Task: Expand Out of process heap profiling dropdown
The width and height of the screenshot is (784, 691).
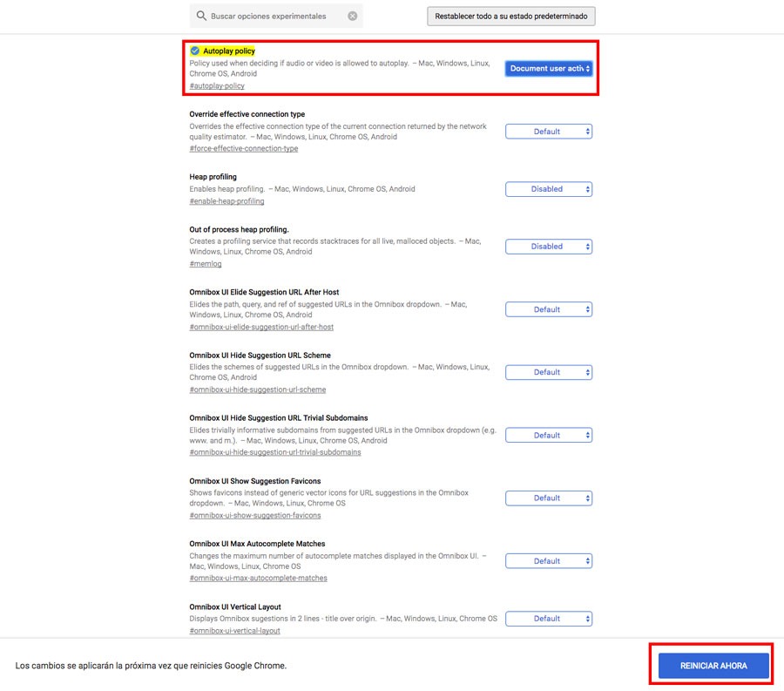Action: coord(549,247)
